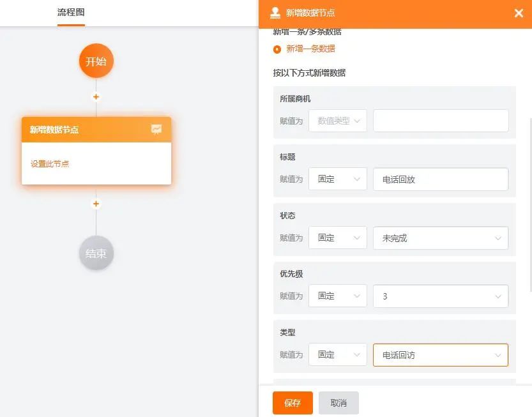Open the 固定 dropdown for 状态
532x417 pixels.
point(338,238)
